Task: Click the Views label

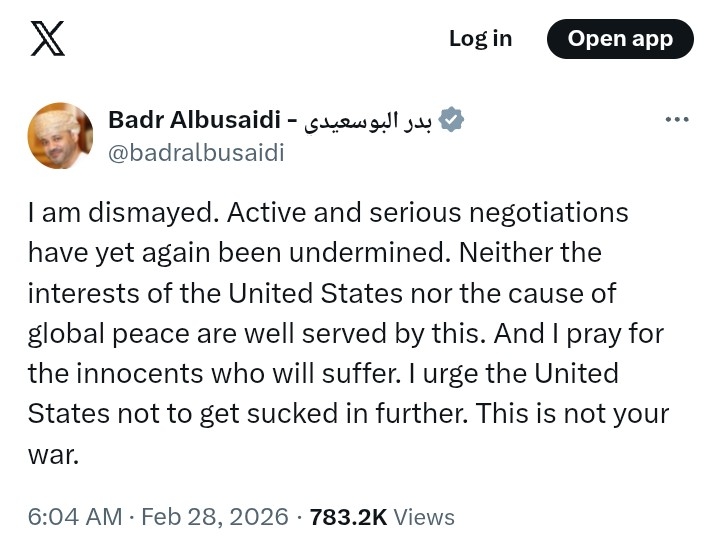Action: pos(424,517)
